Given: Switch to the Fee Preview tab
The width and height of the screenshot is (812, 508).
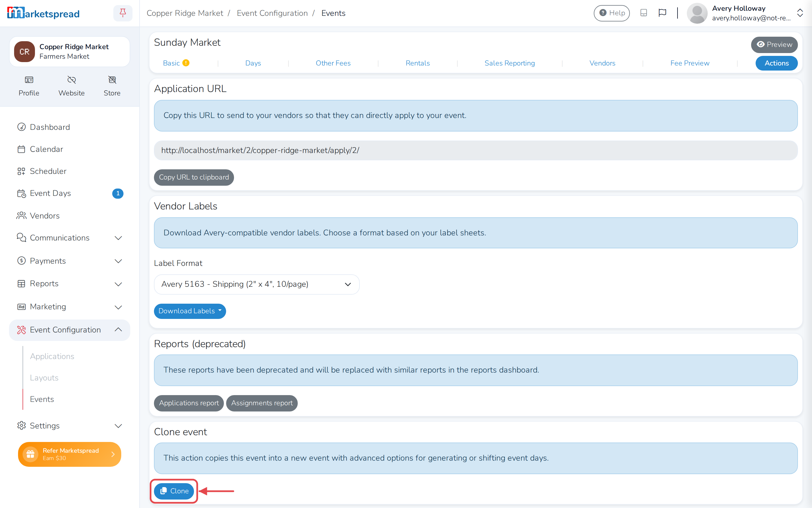Looking at the screenshot, I should point(690,63).
